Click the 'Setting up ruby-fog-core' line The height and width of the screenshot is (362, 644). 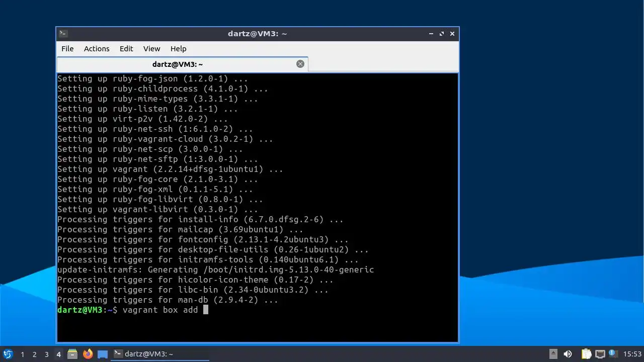(157, 179)
